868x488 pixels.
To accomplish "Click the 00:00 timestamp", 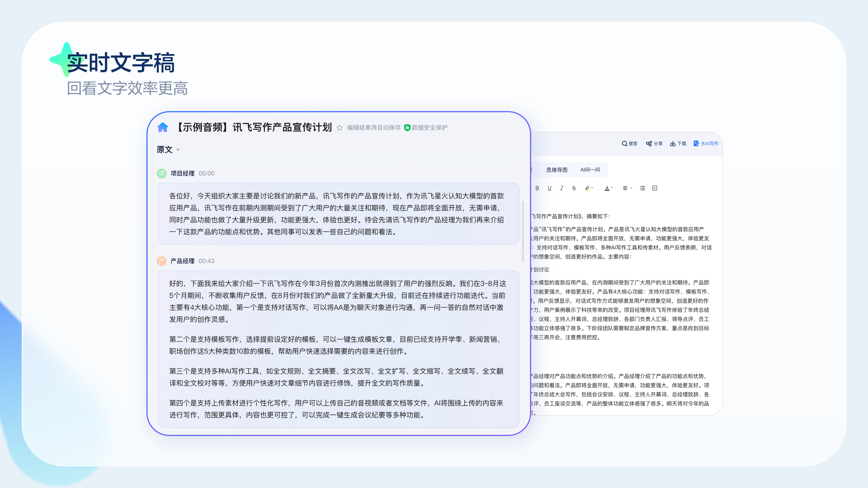I will (x=206, y=174).
